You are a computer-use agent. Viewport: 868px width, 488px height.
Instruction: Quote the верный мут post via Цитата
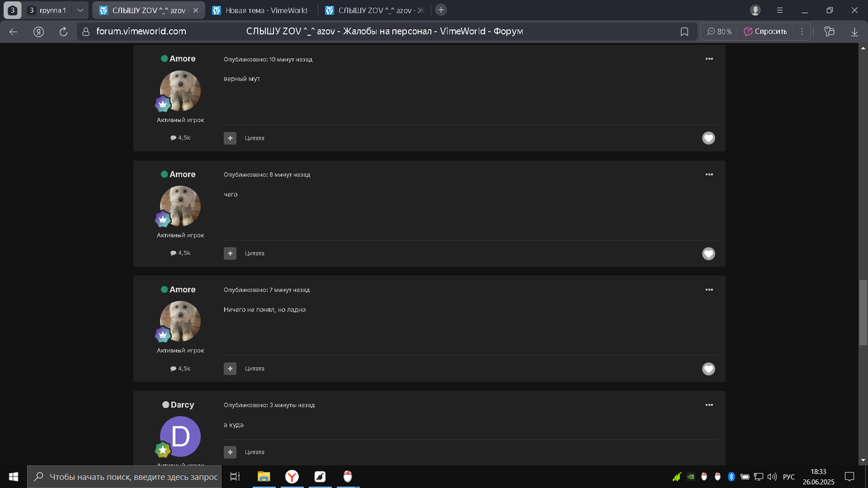[254, 138]
